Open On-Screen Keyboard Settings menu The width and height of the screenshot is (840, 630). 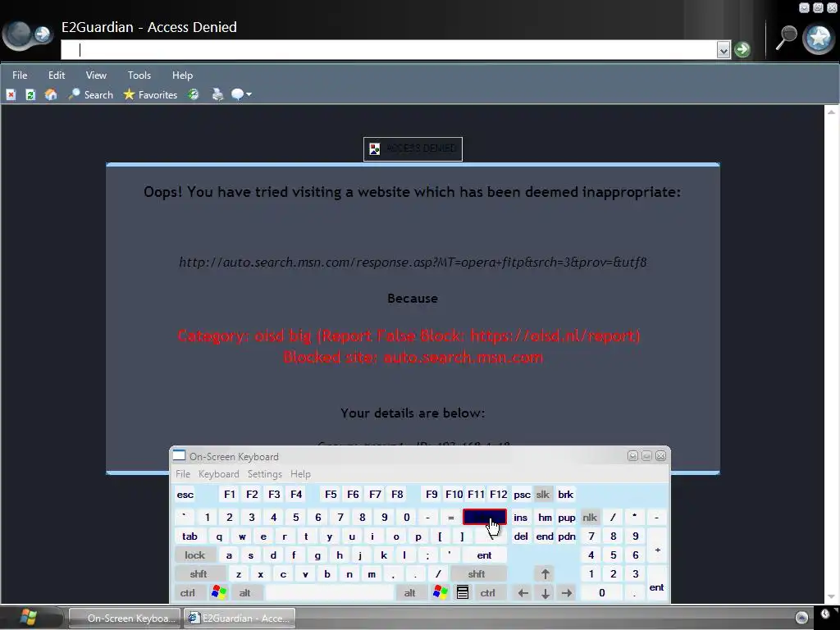click(265, 474)
